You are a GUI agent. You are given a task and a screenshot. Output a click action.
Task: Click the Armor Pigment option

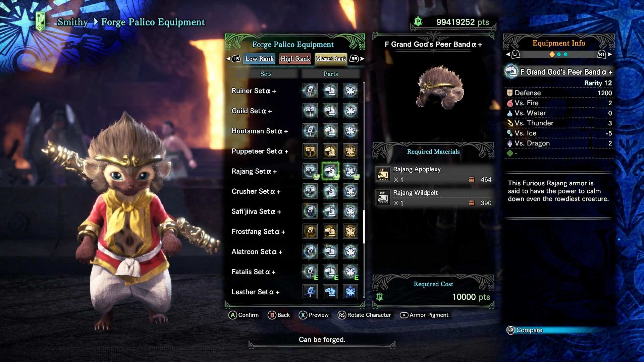click(424, 315)
